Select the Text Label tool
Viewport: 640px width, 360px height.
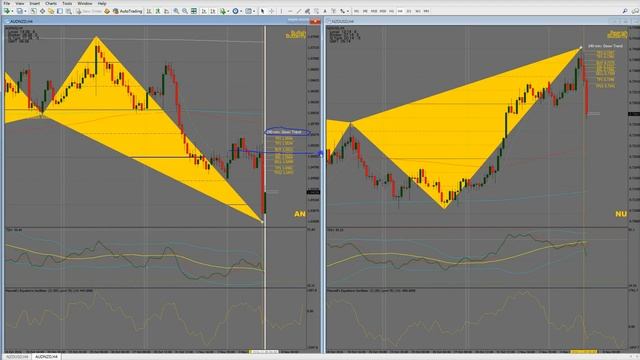coord(333,11)
